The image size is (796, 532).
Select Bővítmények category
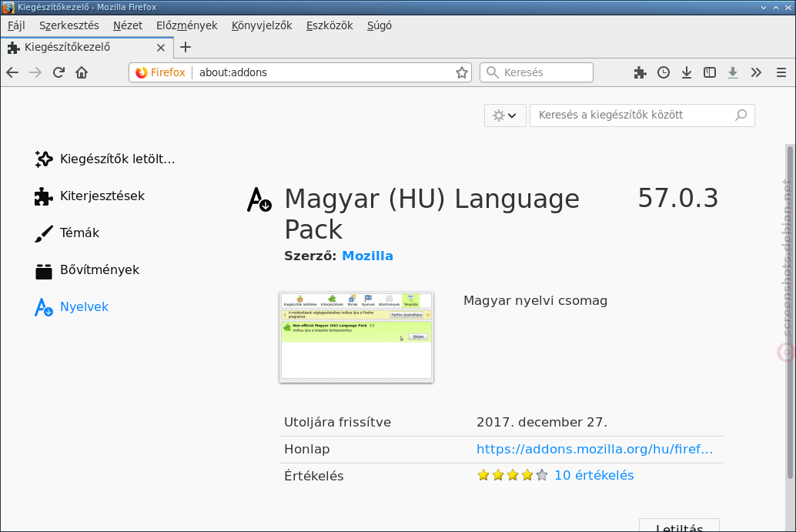[87, 270]
